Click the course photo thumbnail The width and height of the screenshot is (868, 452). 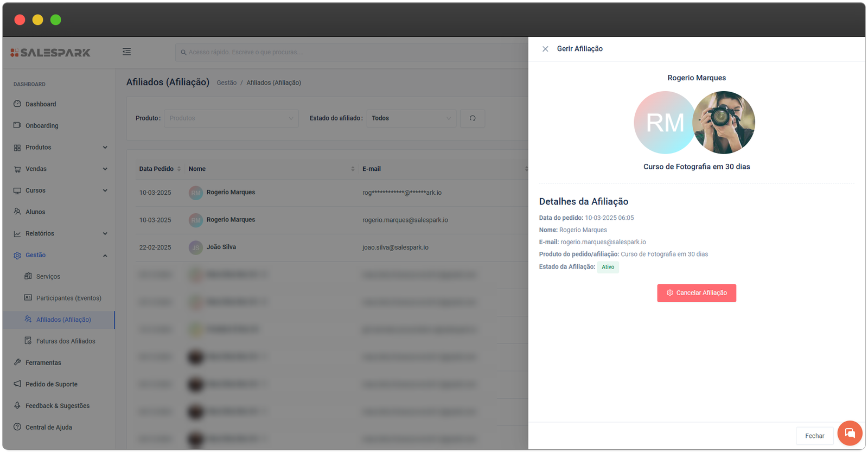[x=724, y=123]
